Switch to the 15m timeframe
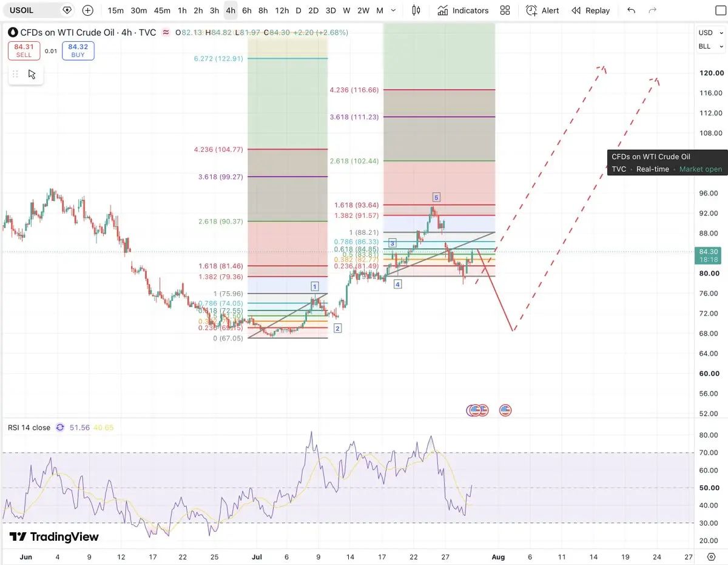The height and width of the screenshot is (565, 728). 115,10
